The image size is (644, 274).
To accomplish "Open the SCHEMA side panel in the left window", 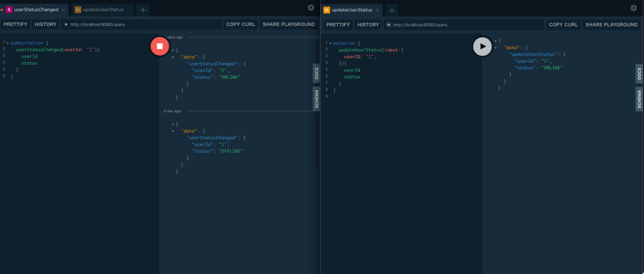I will point(316,99).
